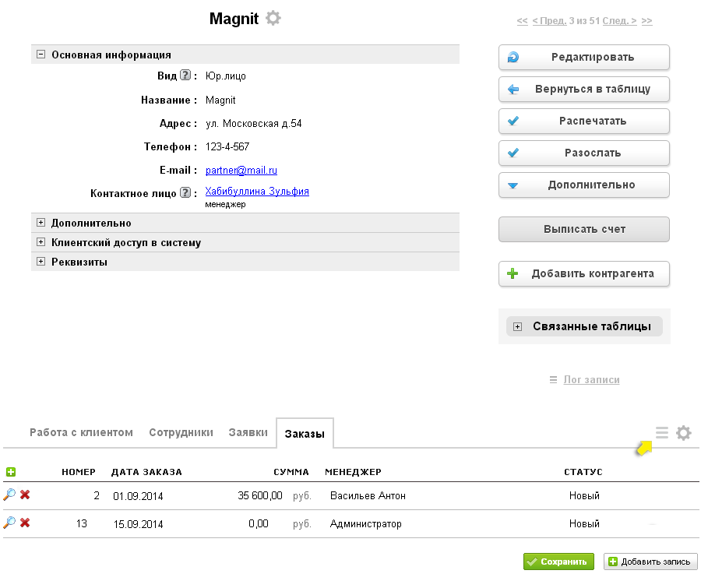Open order 2 with the magnifier icon
The height and width of the screenshot is (588, 701).
(9, 495)
